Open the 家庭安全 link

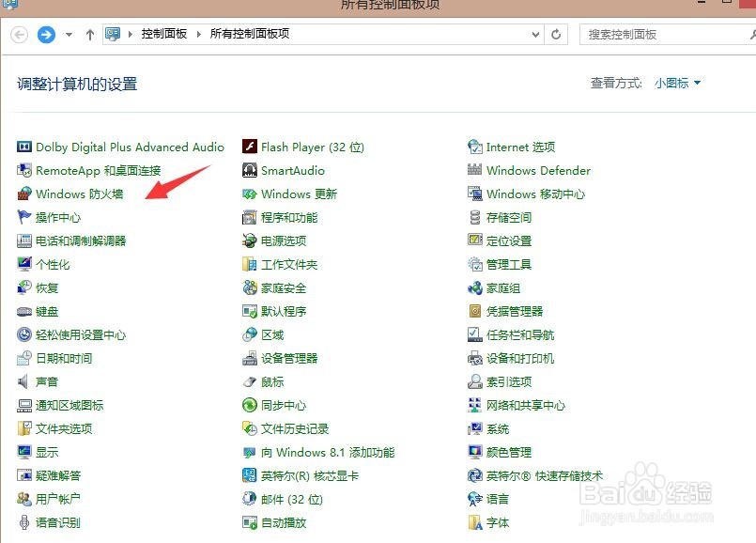284,288
